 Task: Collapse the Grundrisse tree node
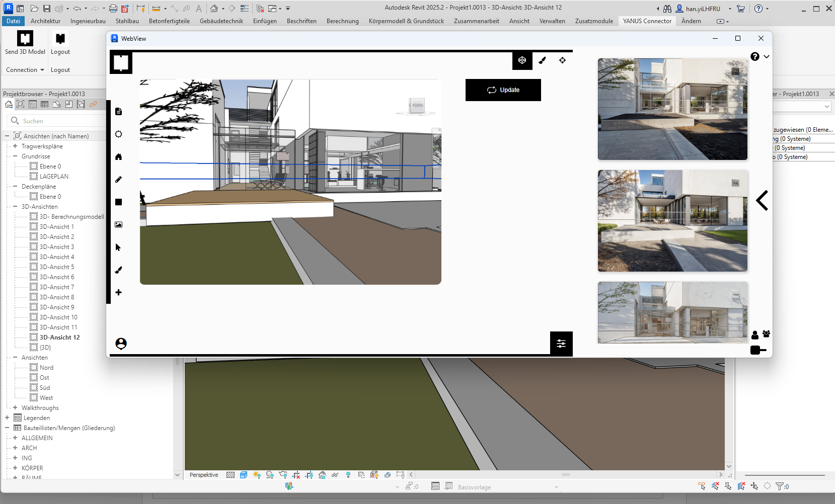[x=15, y=156]
